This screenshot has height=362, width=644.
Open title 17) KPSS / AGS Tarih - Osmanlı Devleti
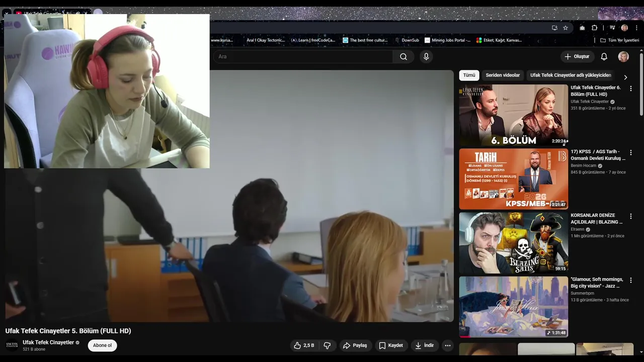598,155
